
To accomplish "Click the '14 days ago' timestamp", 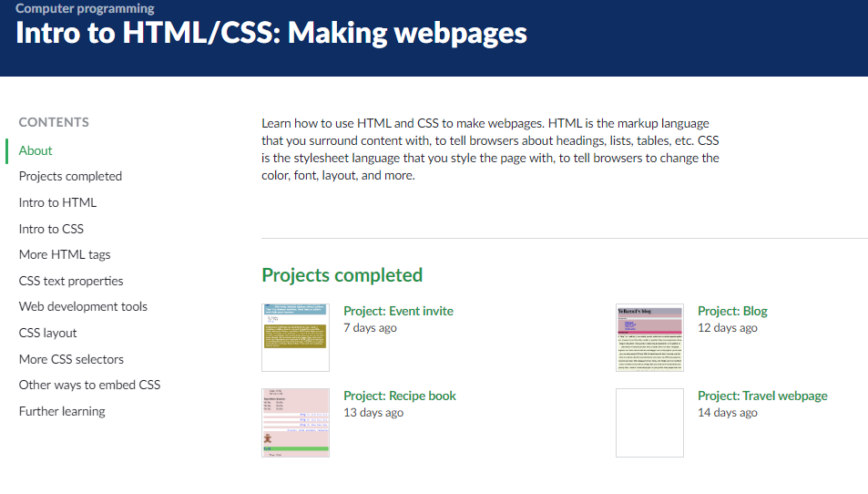I will click(728, 413).
